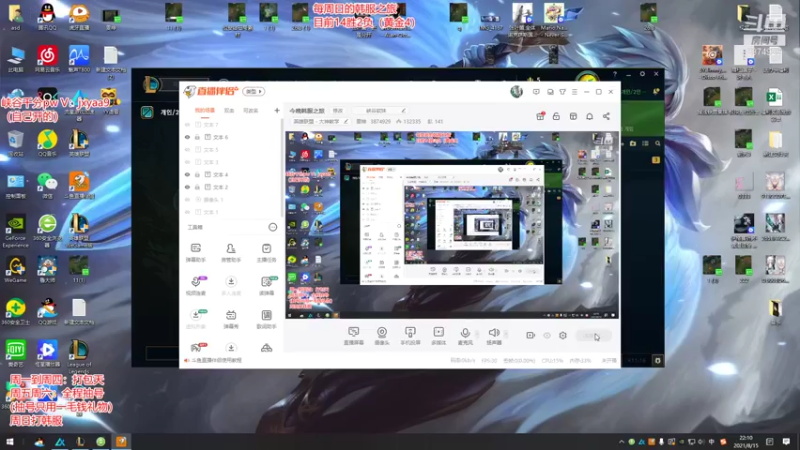The image size is (800, 450).
Task: Expand microphone volume arrow beside 麦克风
Action: pyautogui.click(x=478, y=335)
